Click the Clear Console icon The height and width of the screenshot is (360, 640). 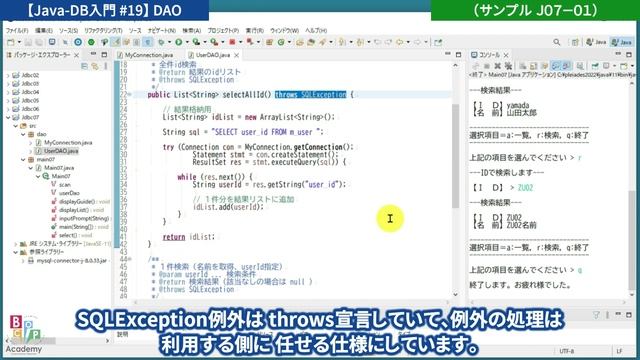click(x=523, y=66)
